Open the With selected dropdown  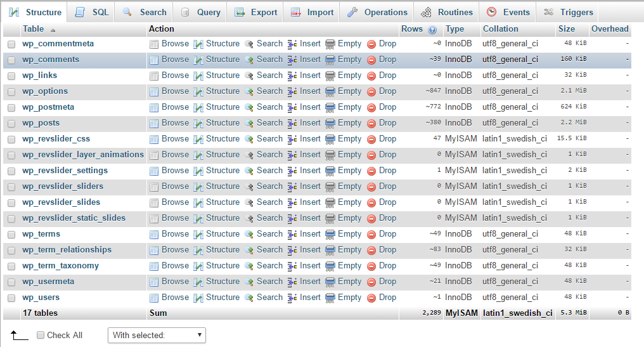click(157, 335)
